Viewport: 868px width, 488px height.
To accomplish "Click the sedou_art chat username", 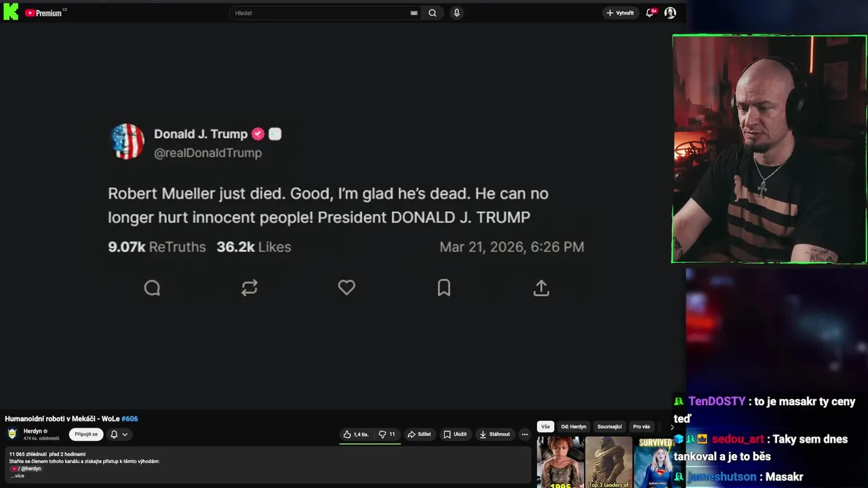I will (738, 439).
